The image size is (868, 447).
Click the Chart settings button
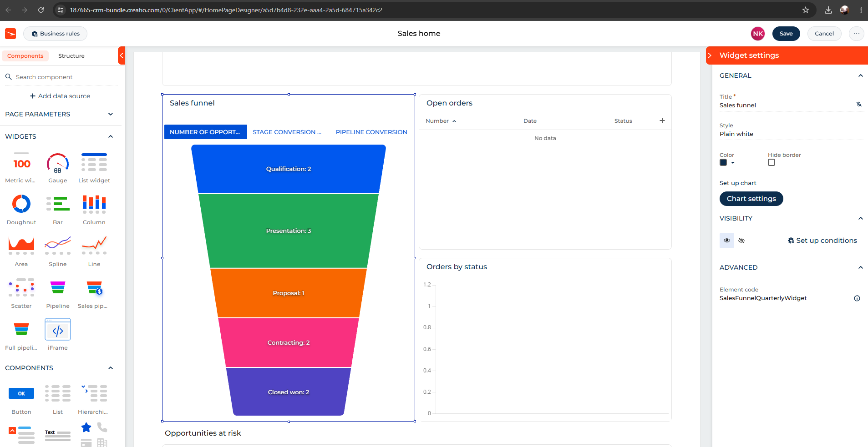751,199
